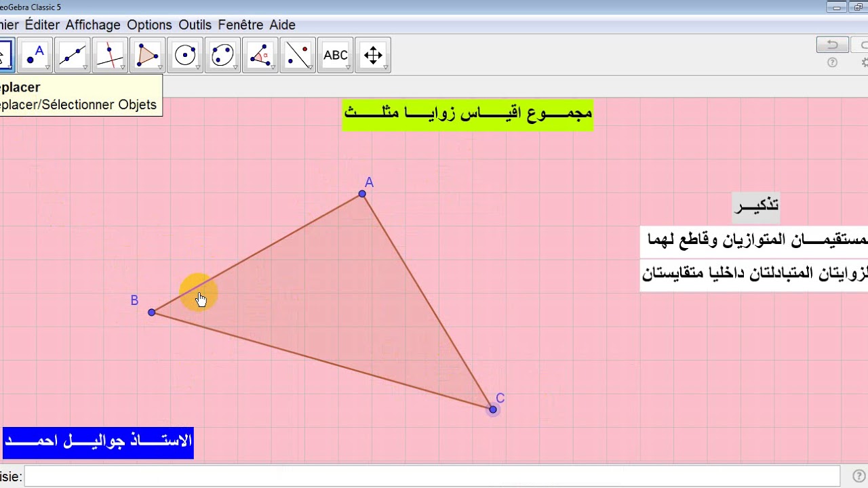Open toolbar help question mark icon
This screenshot has height=488, width=868.
(x=832, y=62)
